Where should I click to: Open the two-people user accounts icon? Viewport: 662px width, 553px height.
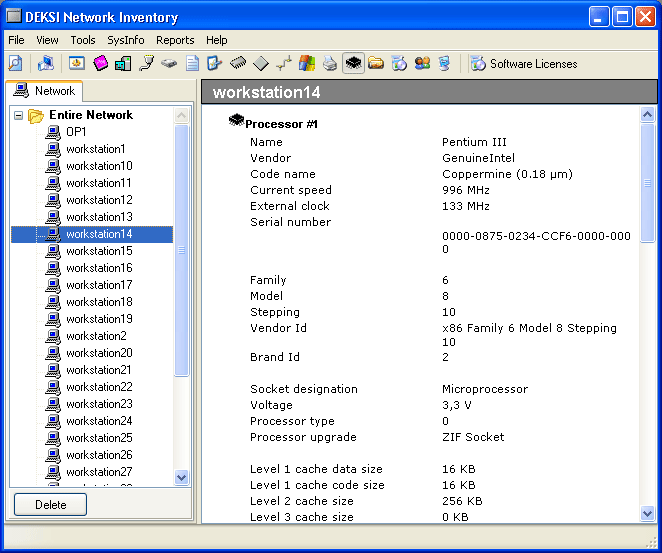pos(422,63)
